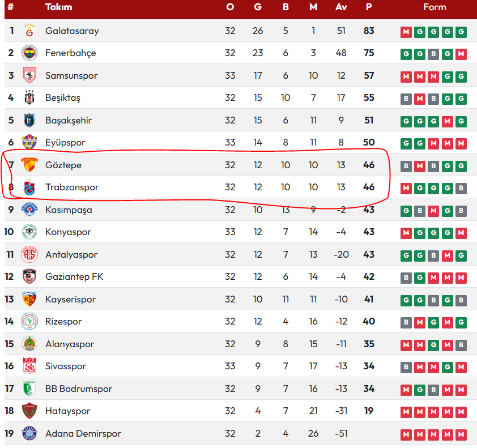The height and width of the screenshot is (448, 477).
Task: Click the Trabzonspor club logo
Action: [x=29, y=187]
